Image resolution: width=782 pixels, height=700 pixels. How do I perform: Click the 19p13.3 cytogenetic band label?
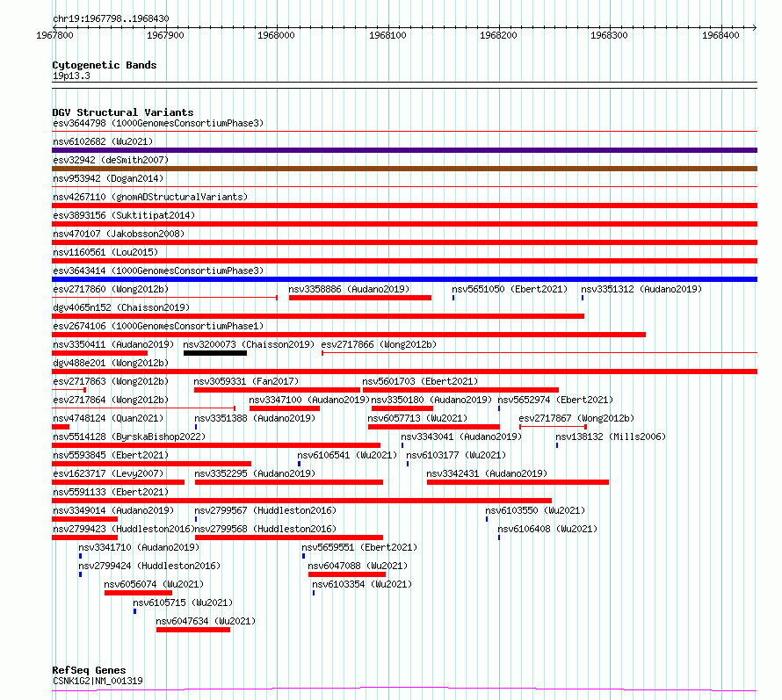click(x=71, y=76)
